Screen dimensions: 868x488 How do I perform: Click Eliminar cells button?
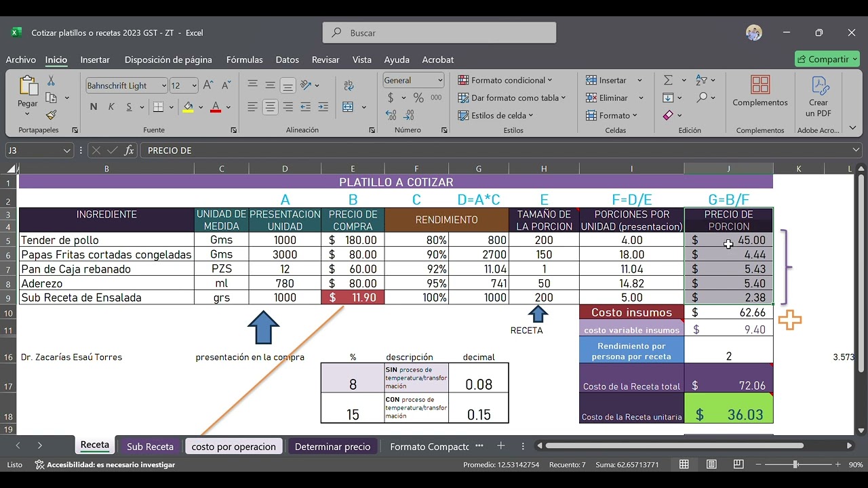coord(608,98)
